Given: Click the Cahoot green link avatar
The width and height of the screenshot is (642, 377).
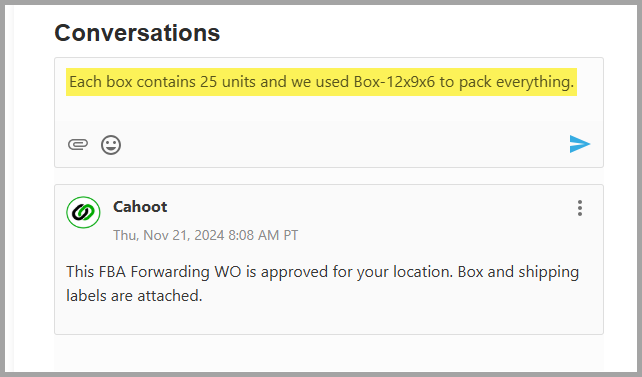Looking at the screenshot, I should tap(84, 212).
